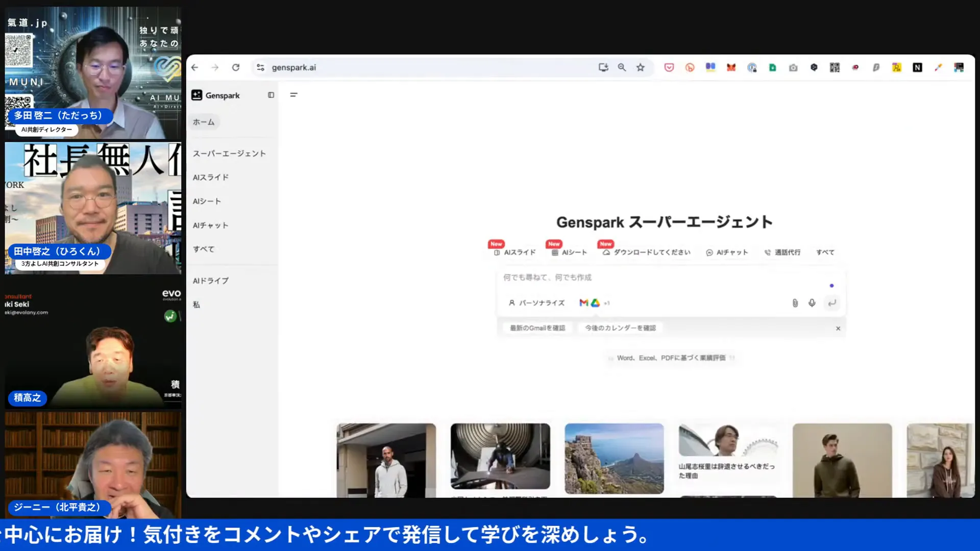Open the 山尾志桜里は辞退させるべきだった理由 card

(728, 453)
